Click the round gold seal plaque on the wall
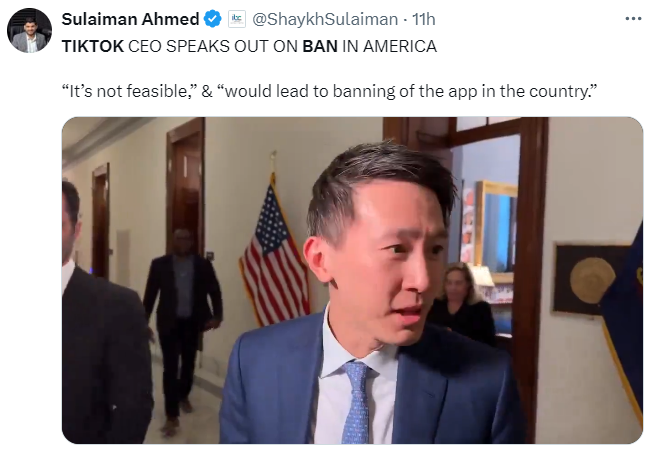This screenshot has height=451, width=652. (593, 280)
